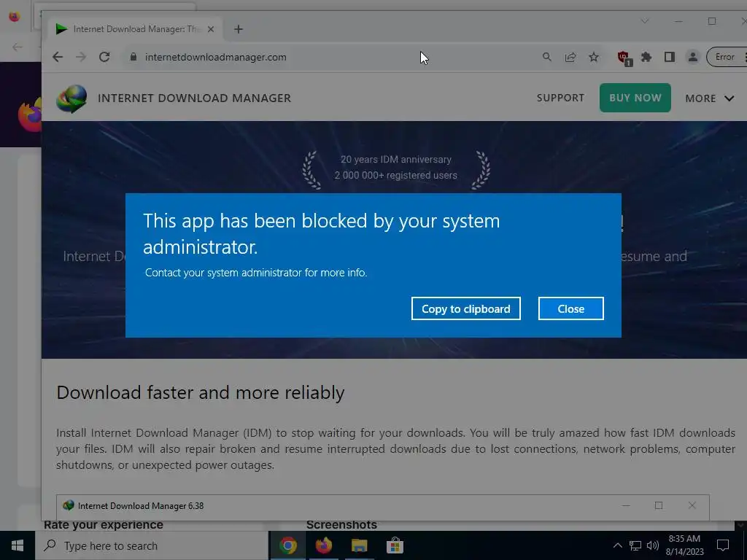
Task: Bookmark this page with the star
Action: pyautogui.click(x=594, y=57)
